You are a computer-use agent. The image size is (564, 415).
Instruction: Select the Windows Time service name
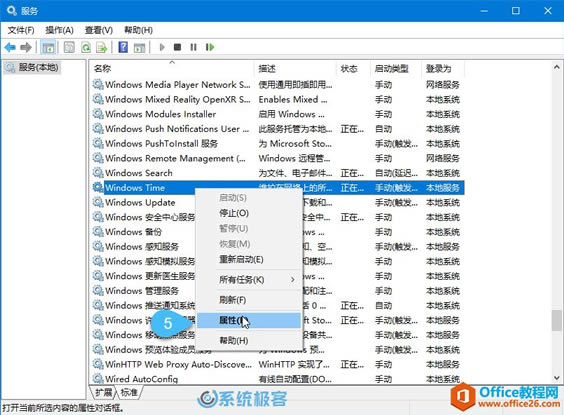coord(135,188)
